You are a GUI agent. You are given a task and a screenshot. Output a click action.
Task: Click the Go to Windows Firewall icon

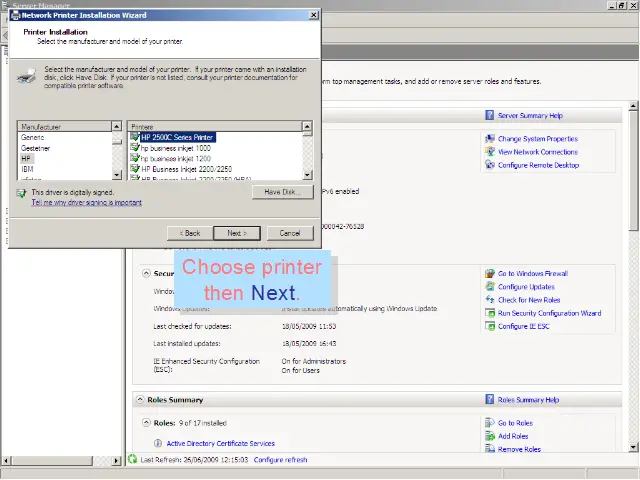[x=490, y=273]
